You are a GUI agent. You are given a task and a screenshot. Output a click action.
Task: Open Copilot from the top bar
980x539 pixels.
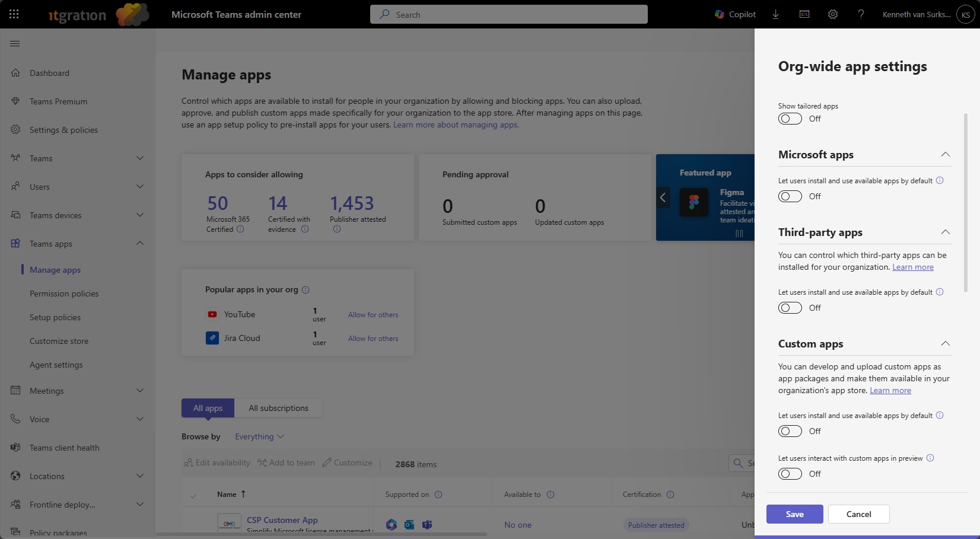(x=735, y=14)
